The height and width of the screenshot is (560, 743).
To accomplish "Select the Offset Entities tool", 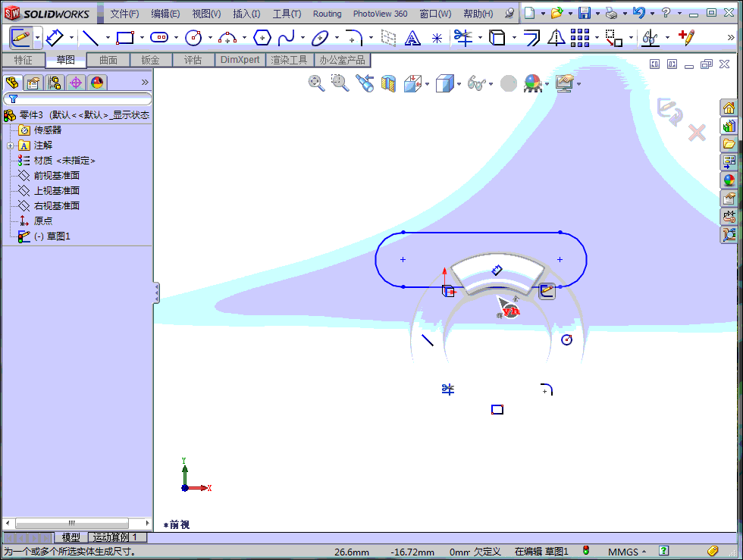I will click(531, 37).
